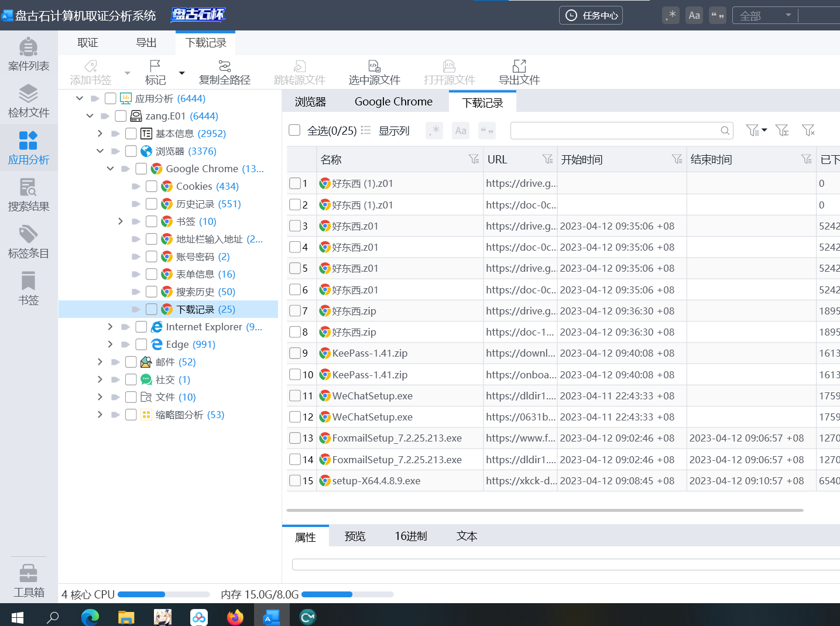Click the 打开源文件 open source file icon

click(x=450, y=66)
